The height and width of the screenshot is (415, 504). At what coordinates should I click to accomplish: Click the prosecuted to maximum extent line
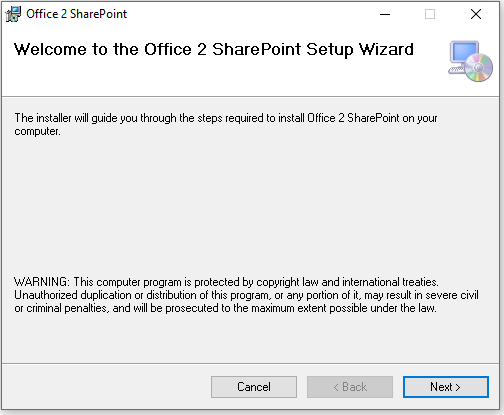coord(225,308)
